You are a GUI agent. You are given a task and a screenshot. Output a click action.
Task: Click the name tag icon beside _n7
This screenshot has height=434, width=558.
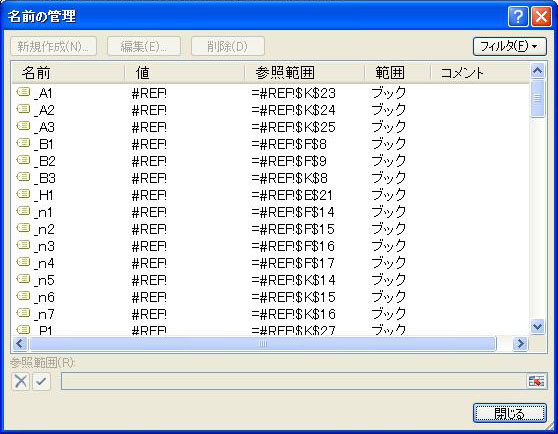point(23,313)
